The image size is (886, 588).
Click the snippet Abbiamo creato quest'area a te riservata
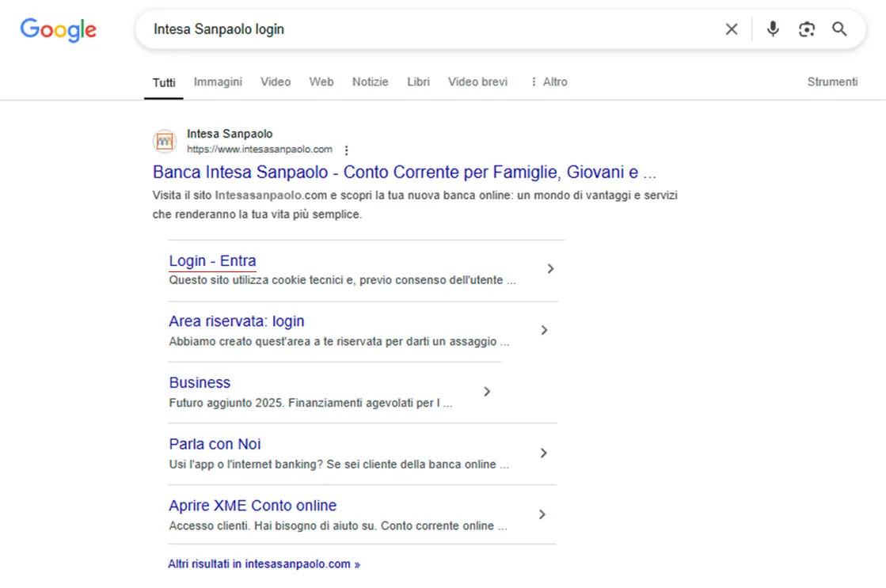point(339,342)
